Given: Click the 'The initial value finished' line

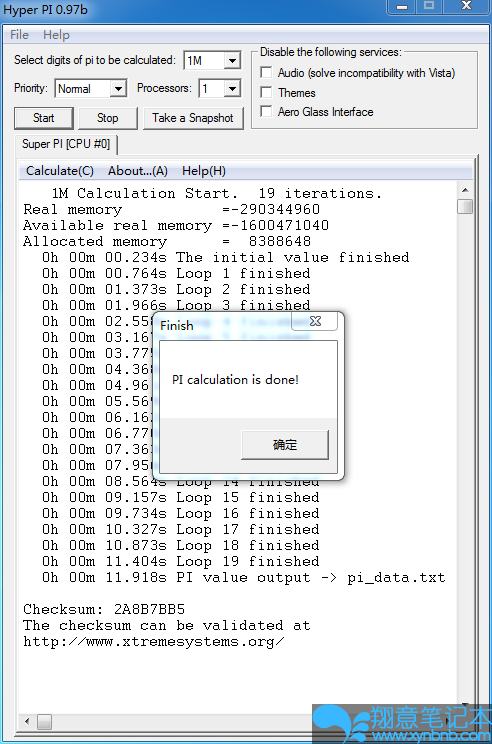Looking at the screenshot, I should (225, 257).
